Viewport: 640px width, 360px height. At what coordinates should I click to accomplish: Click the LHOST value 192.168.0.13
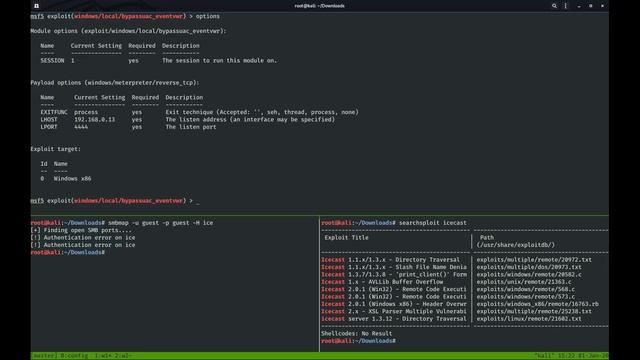[x=94, y=120]
